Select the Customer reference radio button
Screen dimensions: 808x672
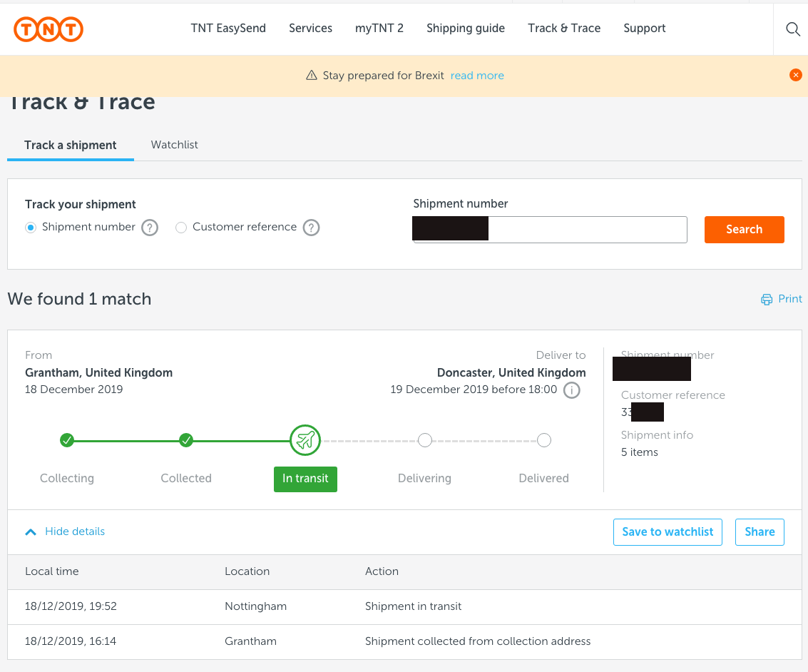(181, 228)
